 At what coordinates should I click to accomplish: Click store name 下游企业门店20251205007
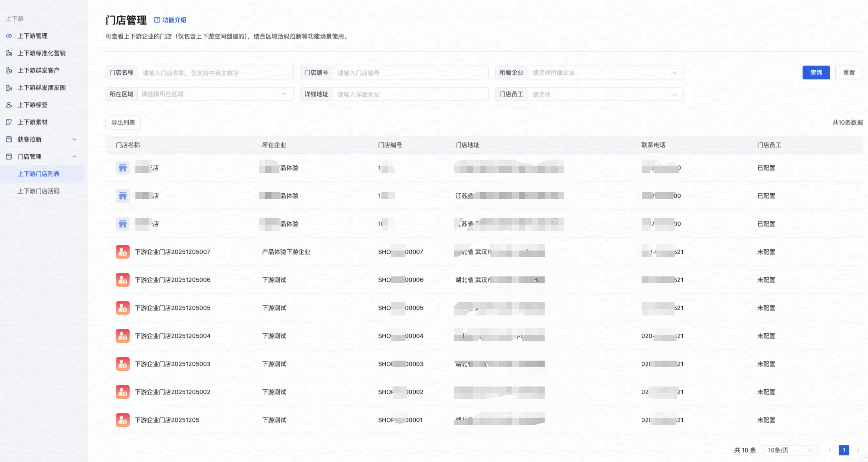[173, 252]
